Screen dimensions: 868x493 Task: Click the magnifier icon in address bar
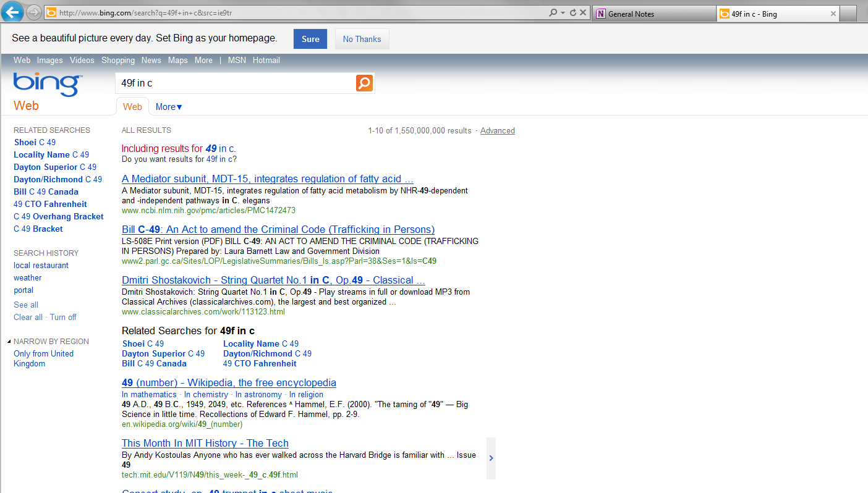[x=553, y=13]
